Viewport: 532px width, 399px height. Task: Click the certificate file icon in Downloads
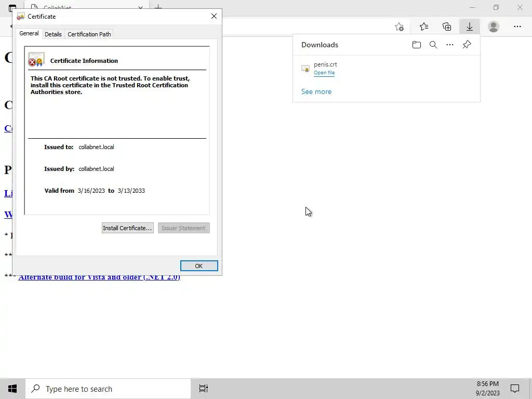tap(305, 69)
